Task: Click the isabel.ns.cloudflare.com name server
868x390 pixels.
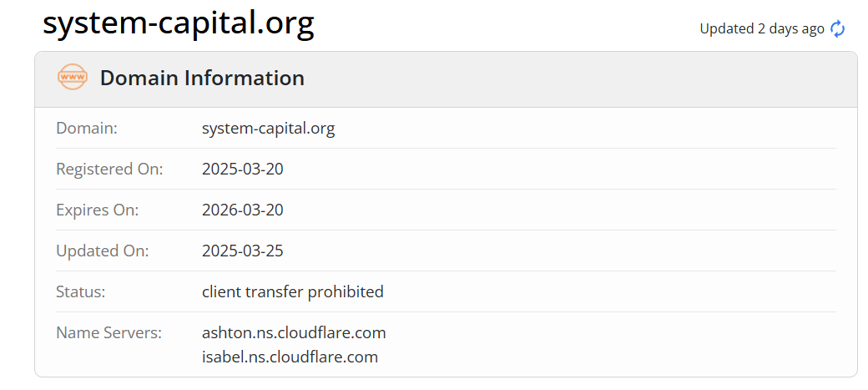Action: click(x=290, y=357)
